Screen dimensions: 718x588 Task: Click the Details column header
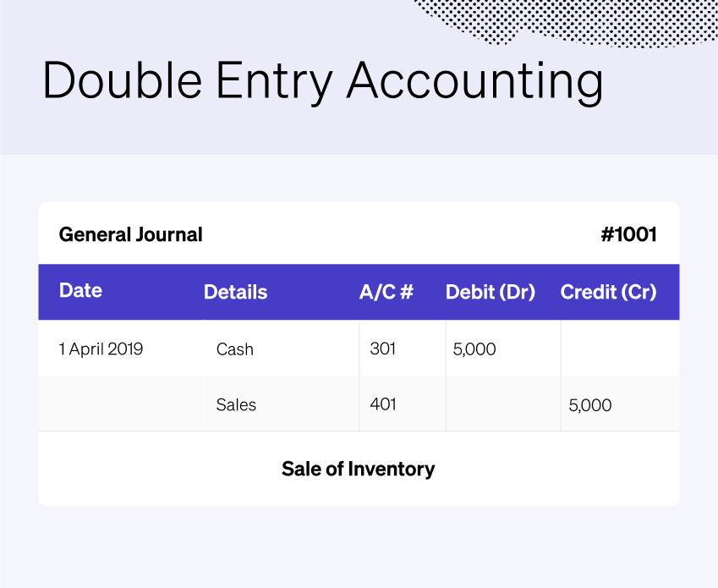(235, 293)
